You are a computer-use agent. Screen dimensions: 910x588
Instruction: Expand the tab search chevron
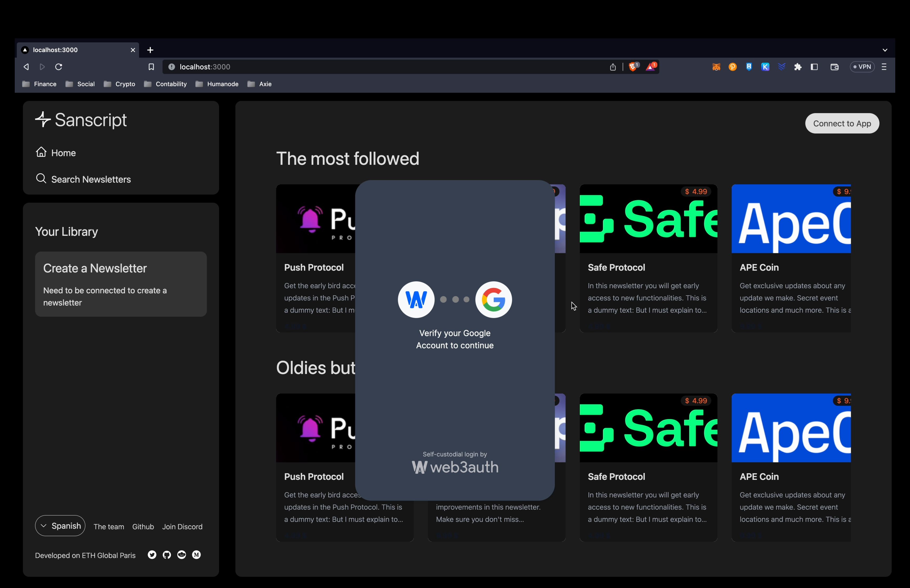(885, 50)
